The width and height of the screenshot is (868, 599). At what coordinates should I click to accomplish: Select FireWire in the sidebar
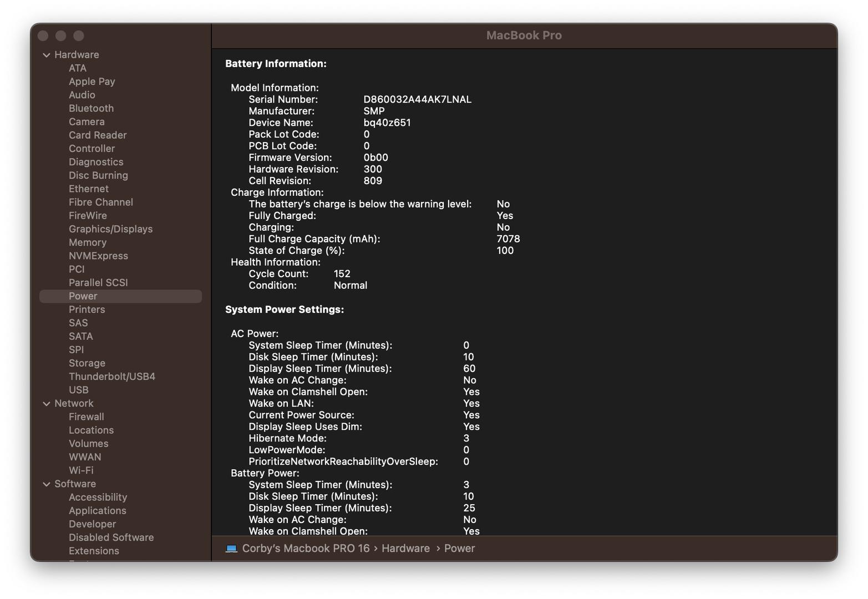[88, 216]
